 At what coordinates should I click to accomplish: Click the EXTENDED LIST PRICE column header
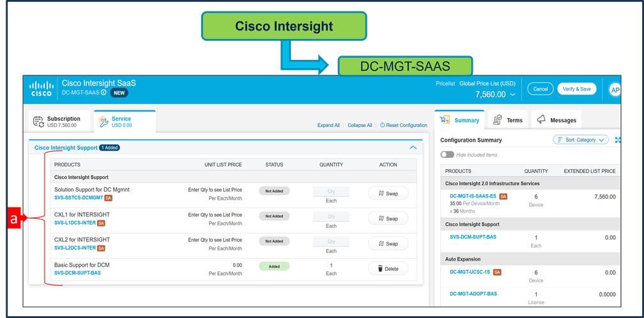(590, 171)
